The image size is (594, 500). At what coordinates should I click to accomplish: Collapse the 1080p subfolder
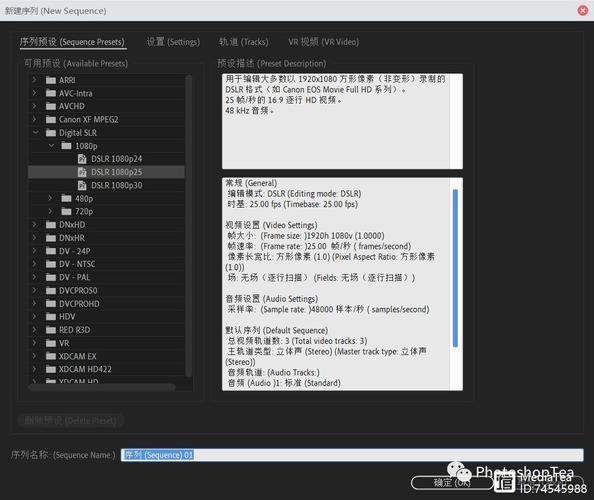pyautogui.click(x=51, y=145)
